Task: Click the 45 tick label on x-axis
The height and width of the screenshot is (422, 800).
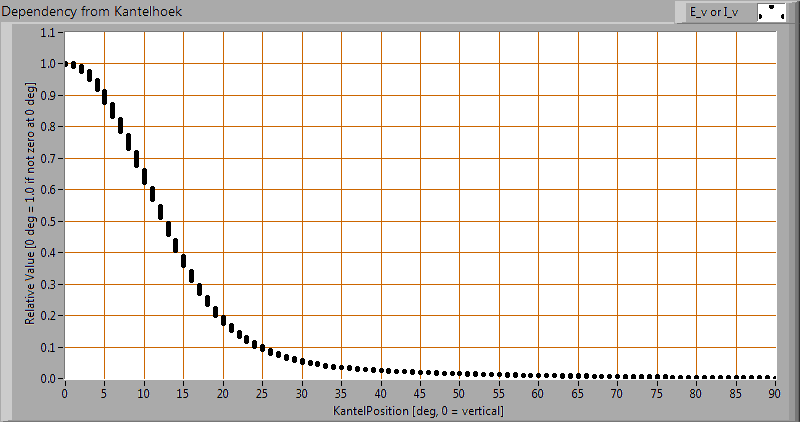Action: tap(420, 395)
